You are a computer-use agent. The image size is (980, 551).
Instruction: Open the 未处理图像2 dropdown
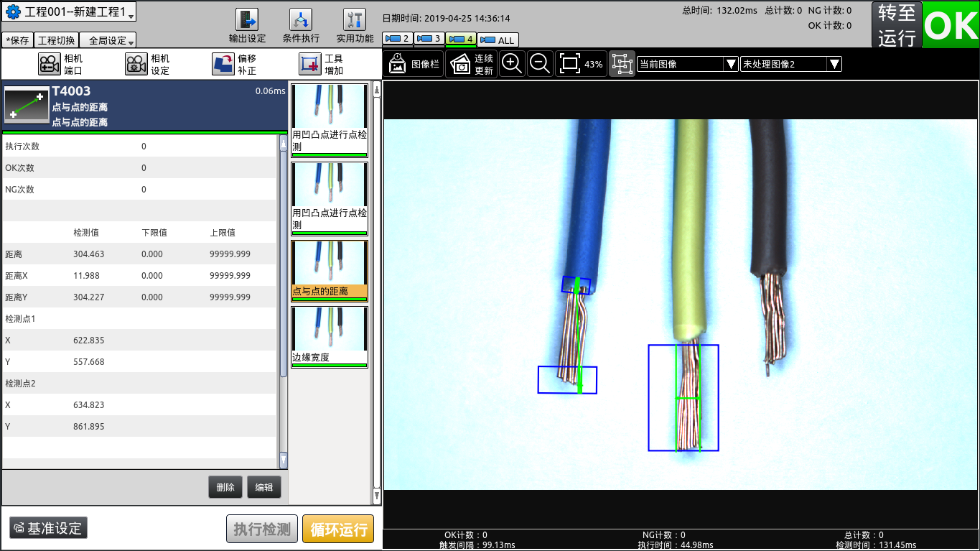[790, 64]
